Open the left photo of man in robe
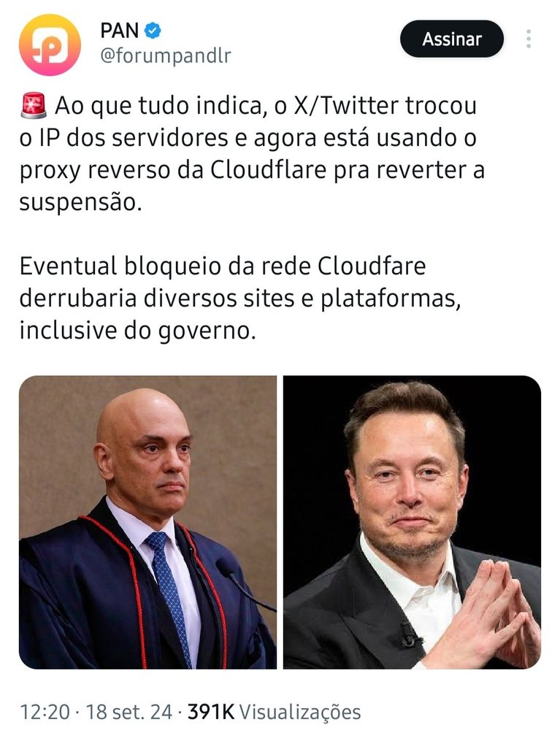 pos(147,523)
